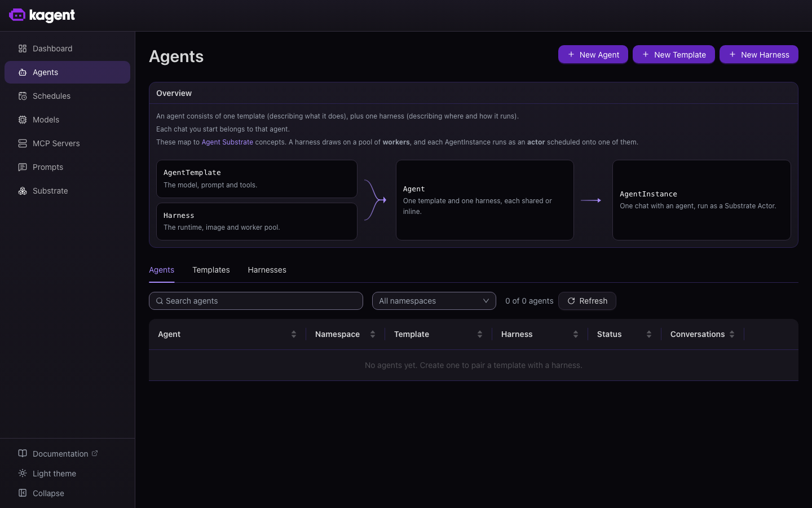Click the Search agents input field
Viewport: 812px width, 508px height.
click(x=256, y=301)
